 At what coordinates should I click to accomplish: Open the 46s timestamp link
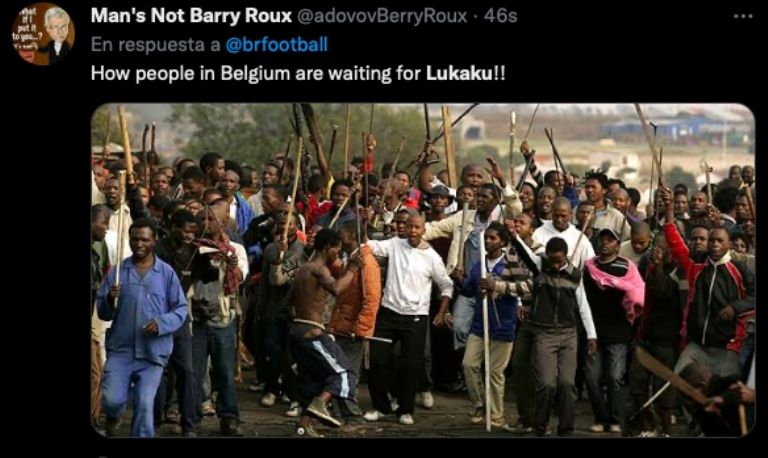coord(500,16)
